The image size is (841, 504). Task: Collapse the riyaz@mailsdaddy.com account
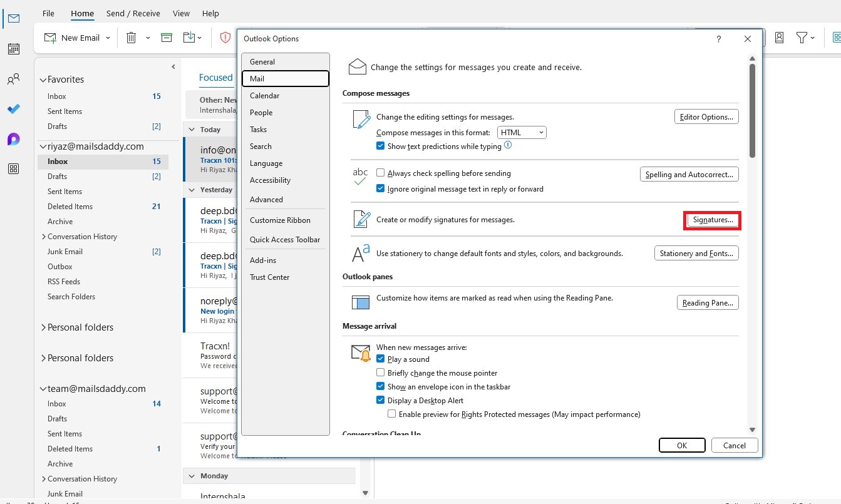pos(43,147)
